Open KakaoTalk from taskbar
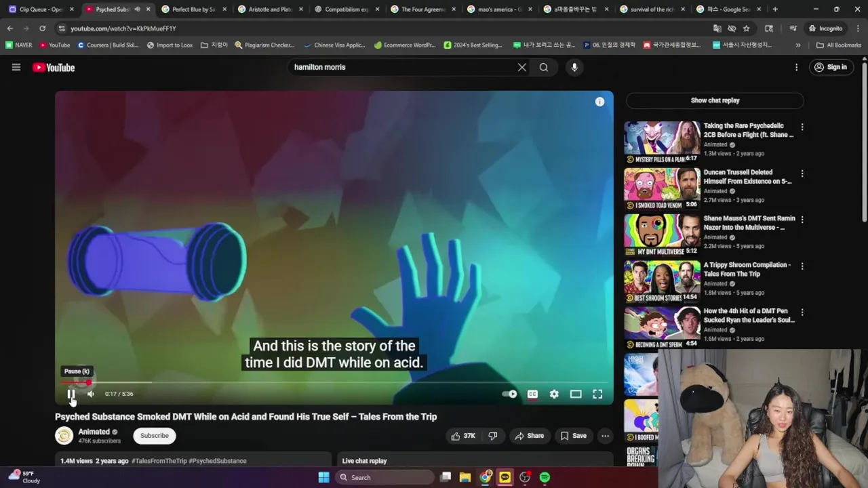 (x=505, y=477)
